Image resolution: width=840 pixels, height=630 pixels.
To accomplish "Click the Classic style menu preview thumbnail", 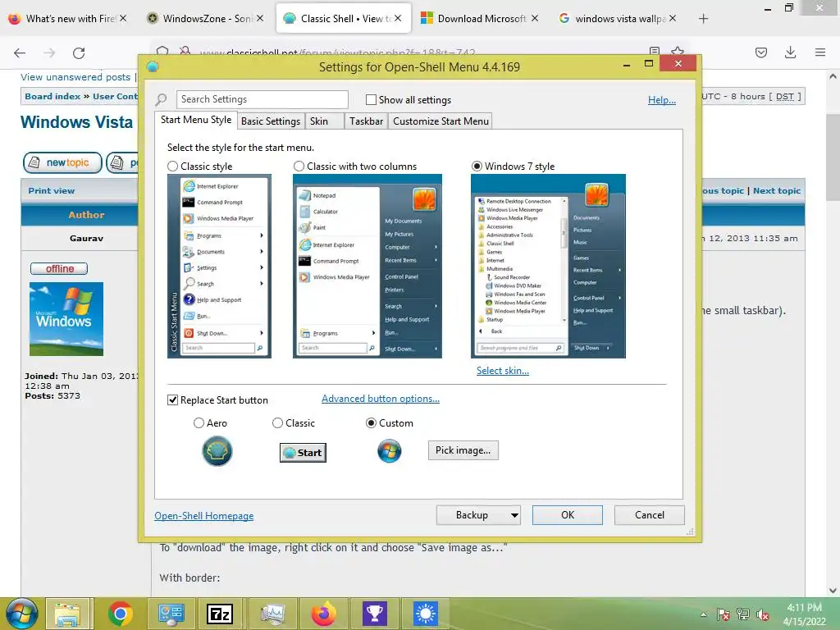I will coord(219,267).
